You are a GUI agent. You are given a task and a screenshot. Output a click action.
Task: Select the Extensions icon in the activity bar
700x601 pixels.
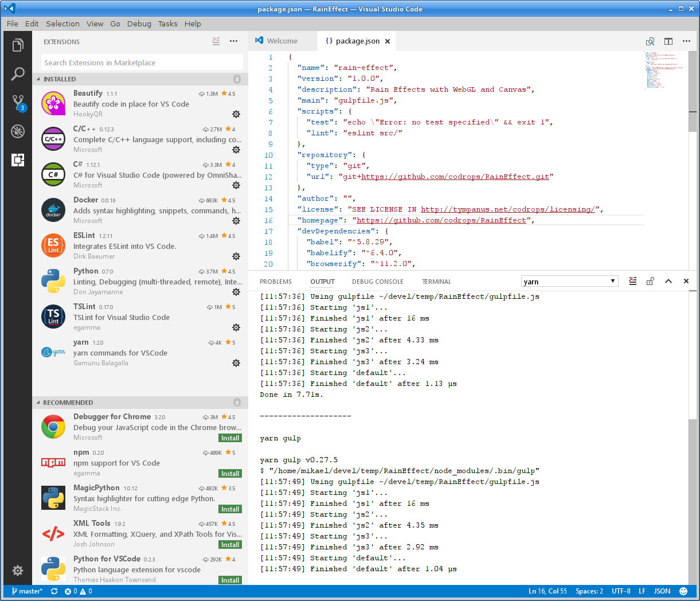click(x=18, y=160)
